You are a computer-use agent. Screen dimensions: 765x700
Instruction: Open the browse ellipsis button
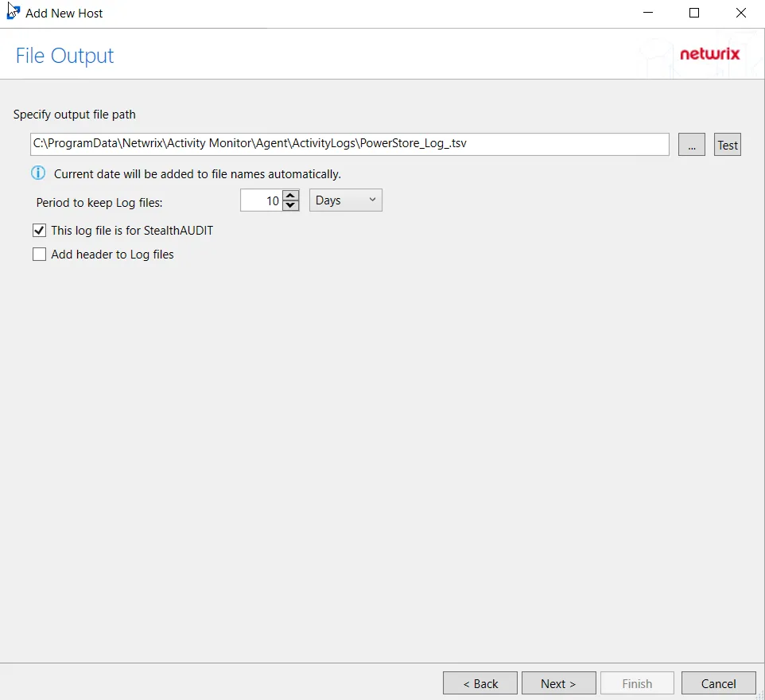(x=691, y=145)
